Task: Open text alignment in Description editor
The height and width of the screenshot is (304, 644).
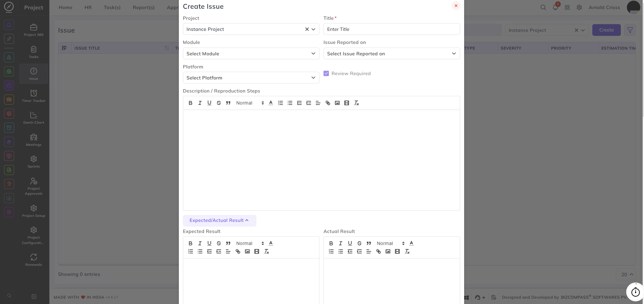Action: click(318, 103)
